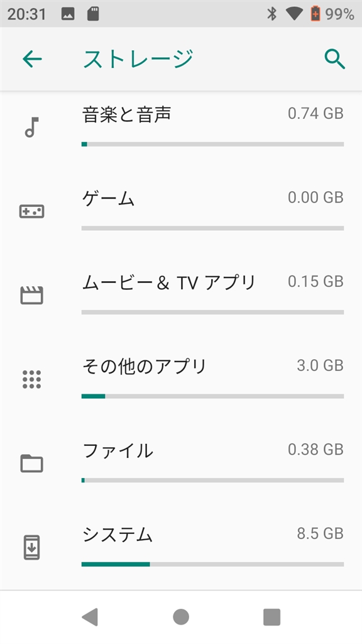Tap the dotted grid apps icon
The width and height of the screenshot is (362, 644).
tap(31, 379)
